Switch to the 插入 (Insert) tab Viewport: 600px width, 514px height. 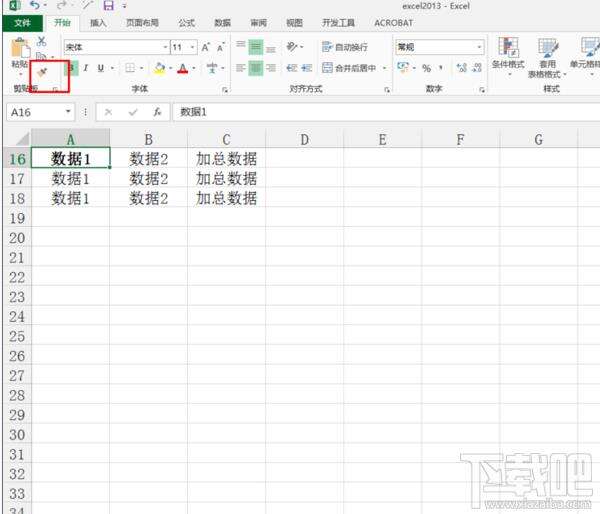click(x=98, y=22)
